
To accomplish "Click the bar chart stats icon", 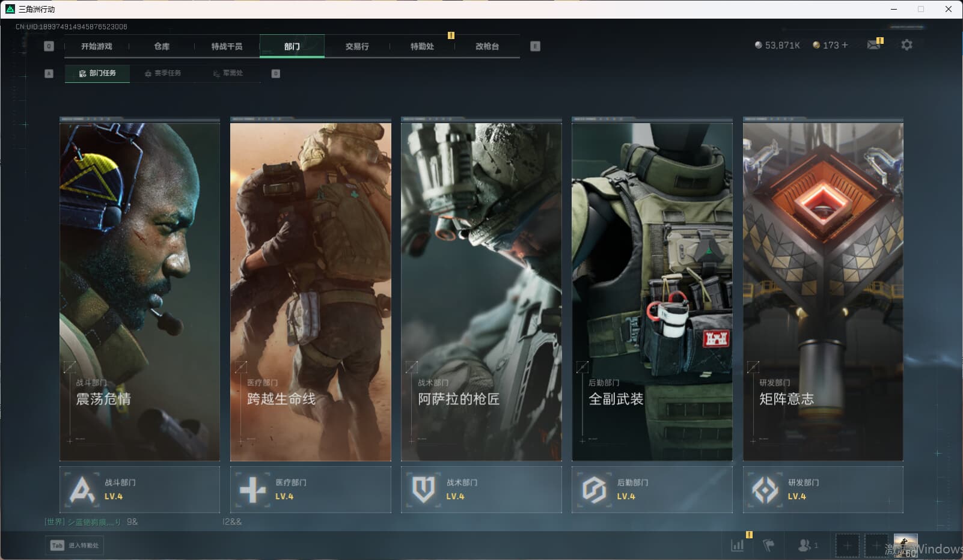I will pyautogui.click(x=737, y=545).
